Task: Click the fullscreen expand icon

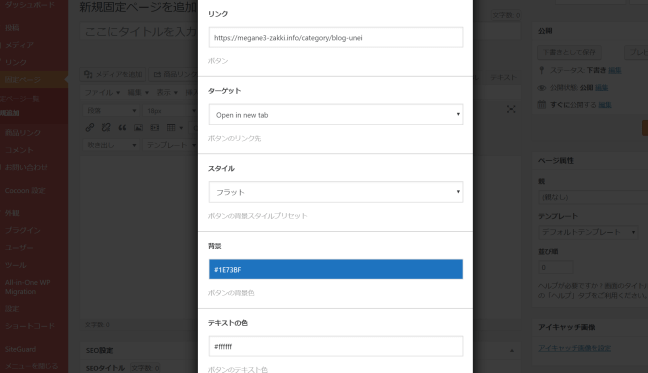Action: 511,109
